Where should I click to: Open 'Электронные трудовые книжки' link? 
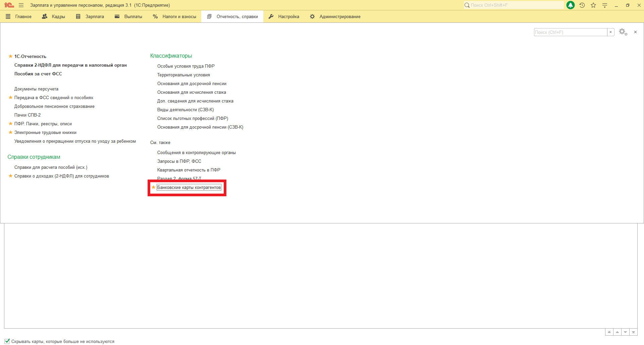point(45,133)
